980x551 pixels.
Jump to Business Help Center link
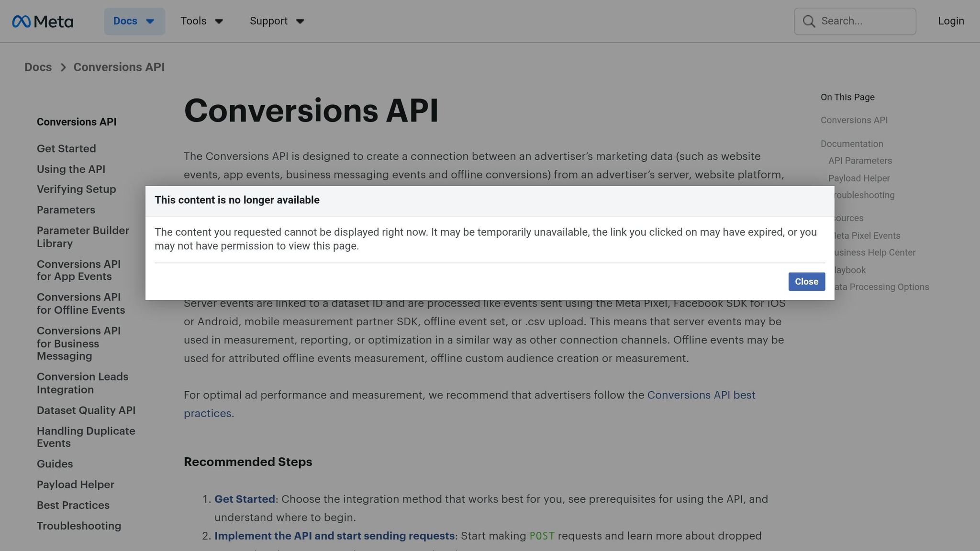[x=875, y=253]
